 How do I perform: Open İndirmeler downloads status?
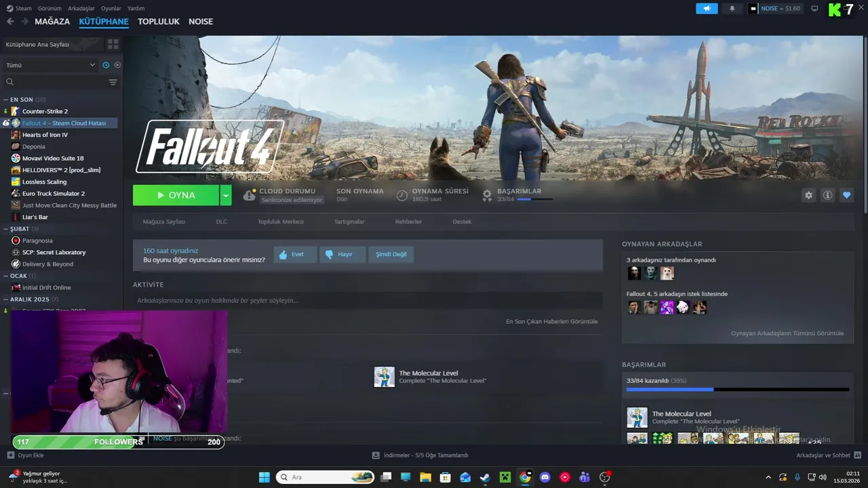click(420, 455)
